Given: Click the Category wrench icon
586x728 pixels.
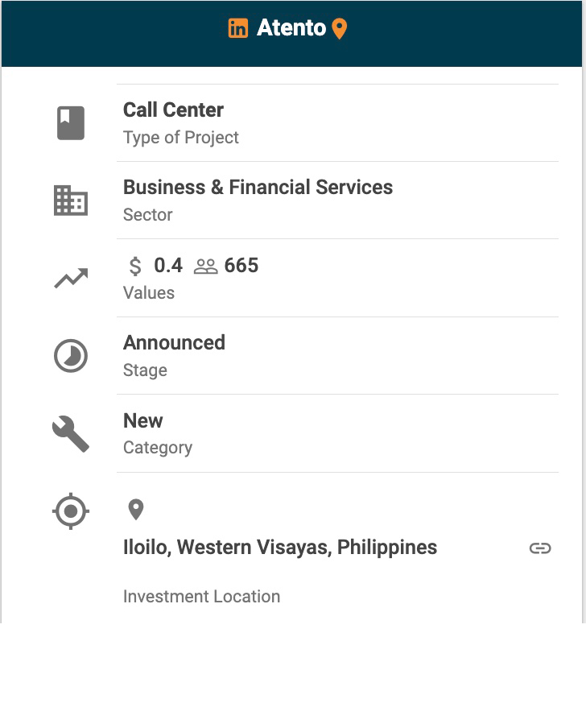Looking at the screenshot, I should [x=71, y=434].
